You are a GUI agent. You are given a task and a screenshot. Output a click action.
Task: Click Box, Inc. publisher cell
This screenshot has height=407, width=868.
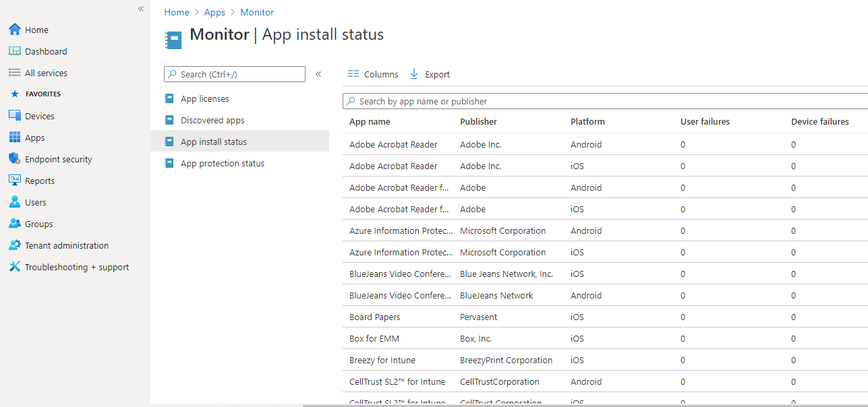476,338
